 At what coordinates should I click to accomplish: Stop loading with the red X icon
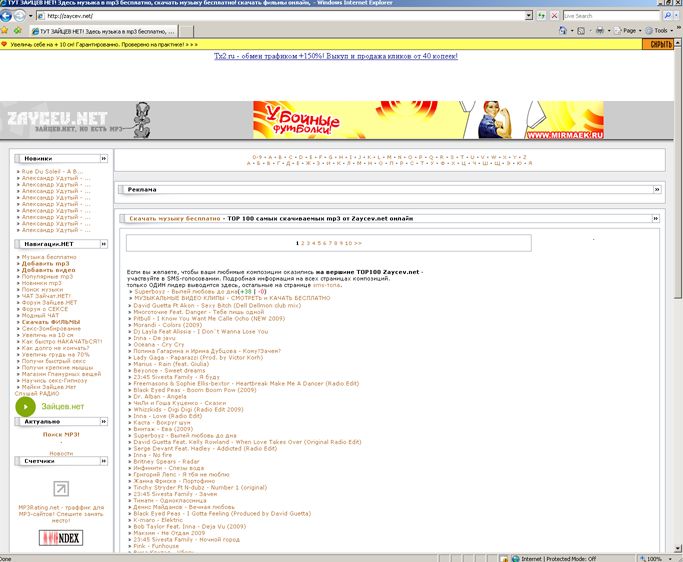[555, 16]
